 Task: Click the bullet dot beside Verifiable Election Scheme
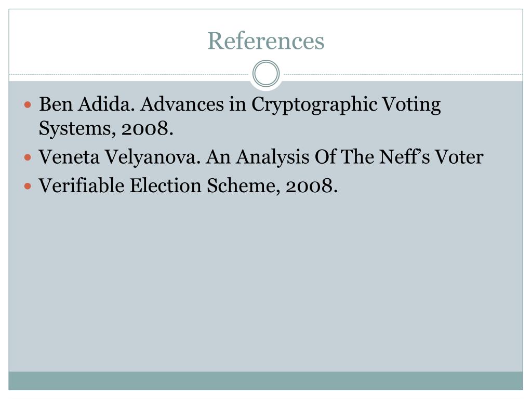[x=28, y=187]
